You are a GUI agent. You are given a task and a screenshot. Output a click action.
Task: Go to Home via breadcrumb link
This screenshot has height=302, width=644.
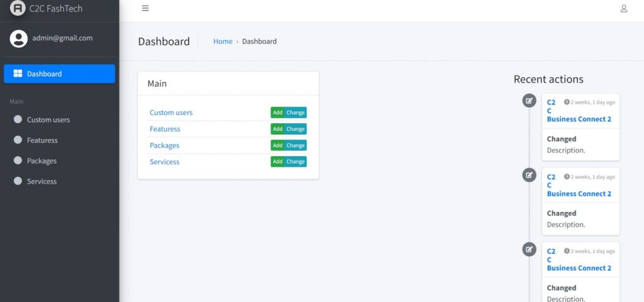[223, 42]
